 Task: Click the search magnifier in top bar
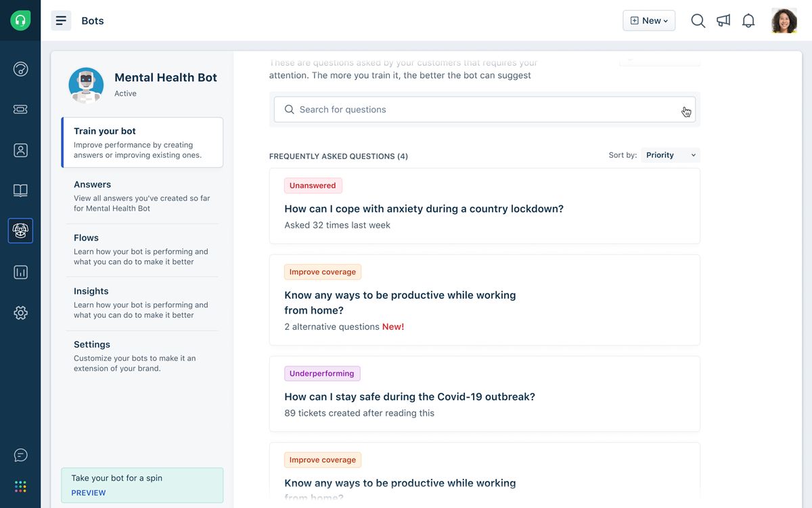(698, 21)
